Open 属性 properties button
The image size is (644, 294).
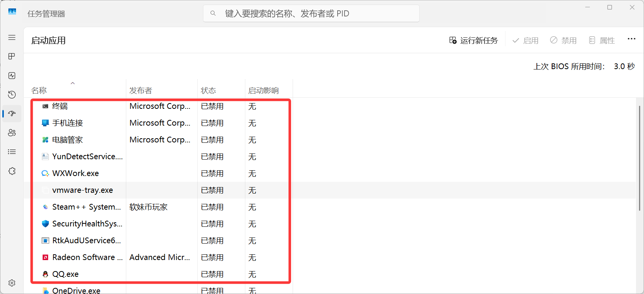pos(602,40)
